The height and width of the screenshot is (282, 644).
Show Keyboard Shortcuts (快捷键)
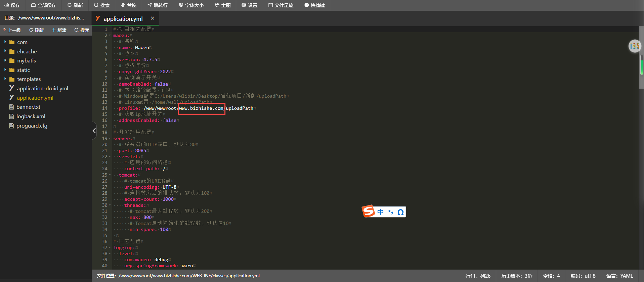tap(306, 5)
